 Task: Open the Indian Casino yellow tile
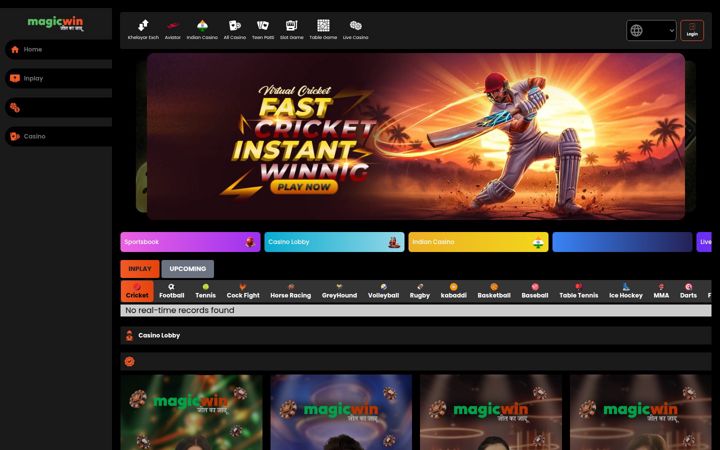478,242
